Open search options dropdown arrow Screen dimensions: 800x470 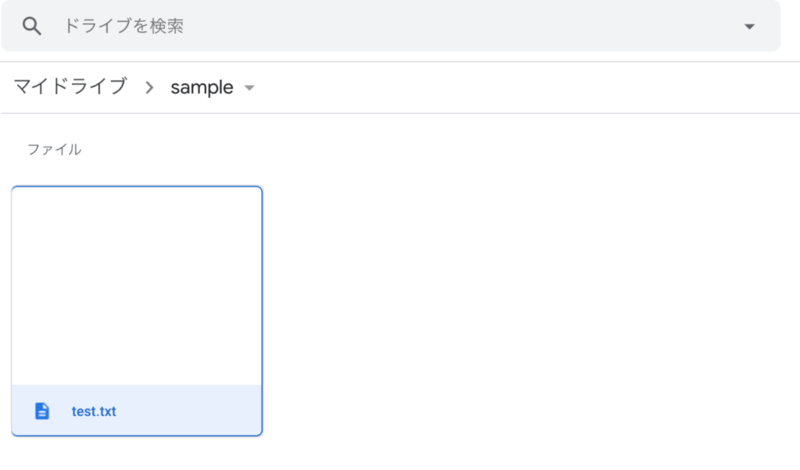point(749,27)
